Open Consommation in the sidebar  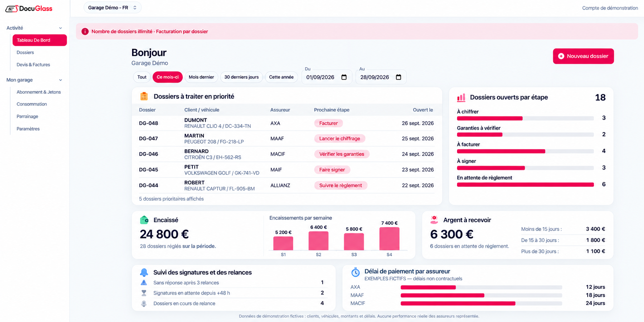tap(32, 104)
